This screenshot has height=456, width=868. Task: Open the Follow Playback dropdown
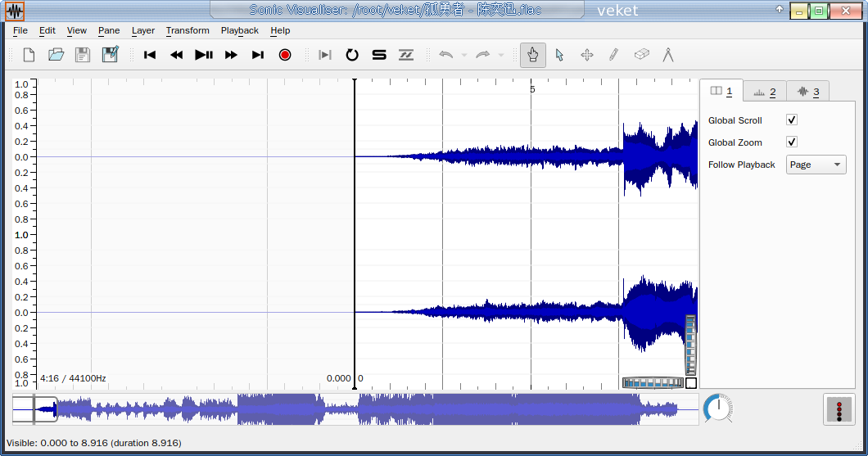tap(816, 165)
